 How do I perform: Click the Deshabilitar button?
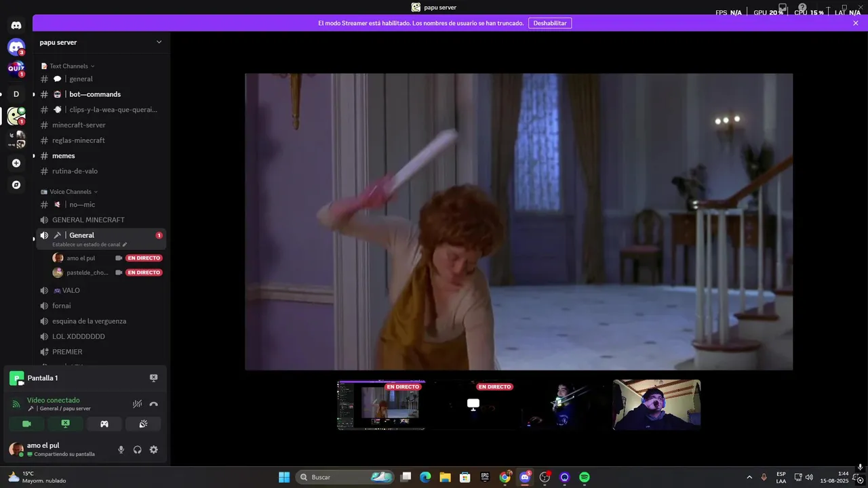coord(550,23)
